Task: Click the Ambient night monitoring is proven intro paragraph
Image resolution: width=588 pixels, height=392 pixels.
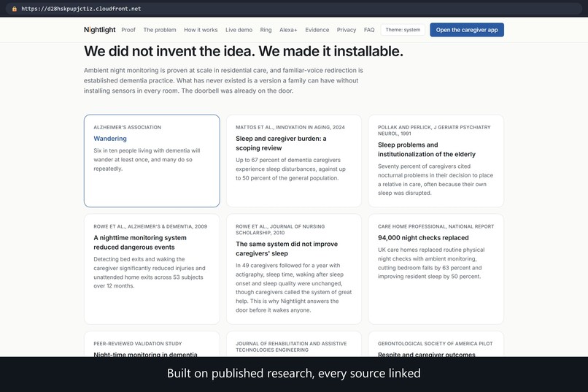Action: pos(223,80)
